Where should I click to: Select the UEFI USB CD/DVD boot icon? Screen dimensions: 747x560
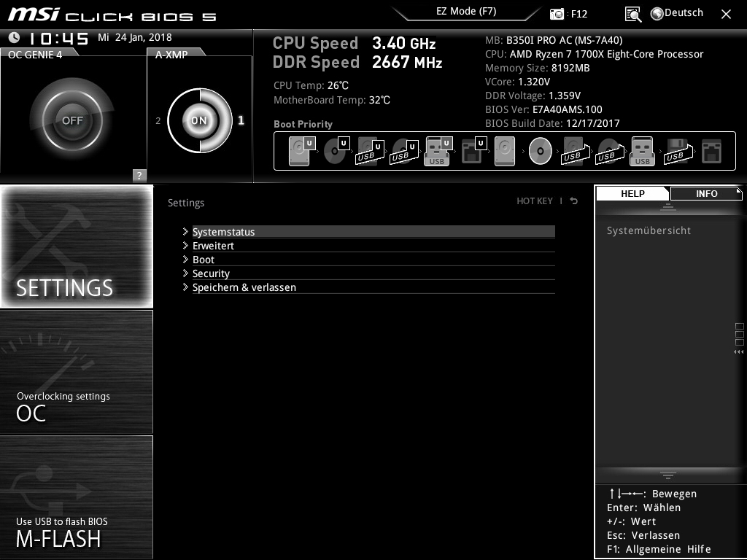404,151
